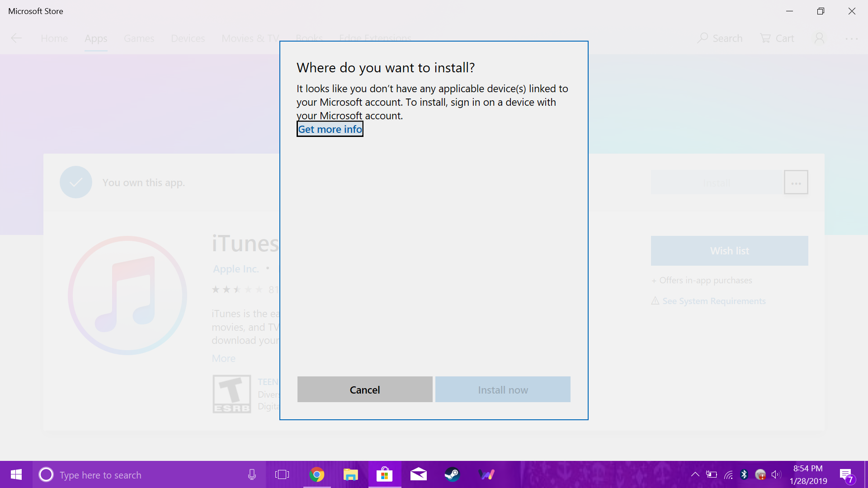Open the File Explorer icon
868x488 pixels.
pyautogui.click(x=350, y=474)
